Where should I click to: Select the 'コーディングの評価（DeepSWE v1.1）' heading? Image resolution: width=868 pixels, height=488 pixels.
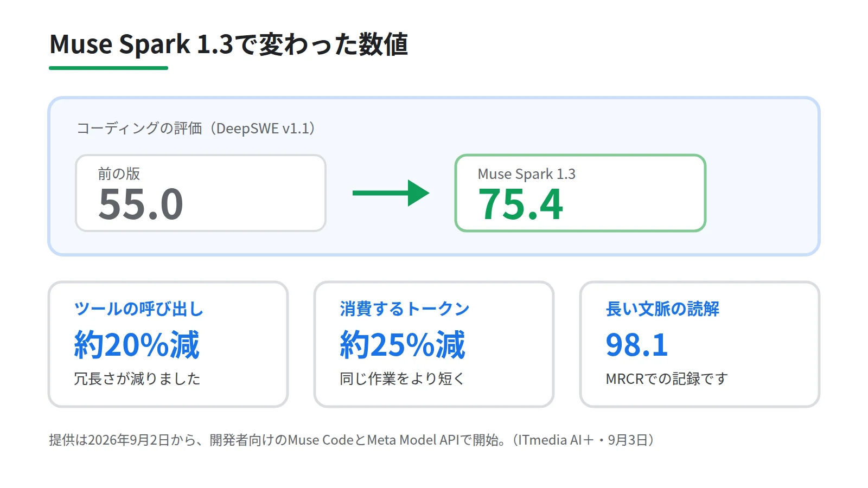(x=196, y=129)
